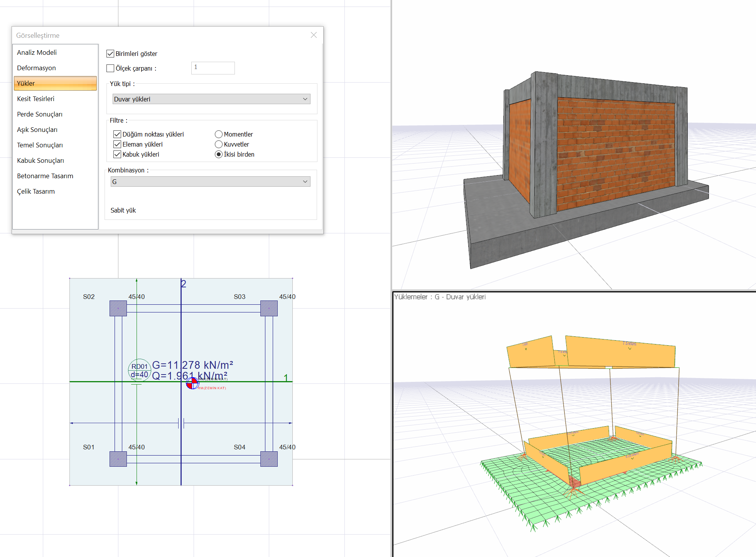Open Çelik Tasarım section
The height and width of the screenshot is (557, 756).
coord(55,191)
